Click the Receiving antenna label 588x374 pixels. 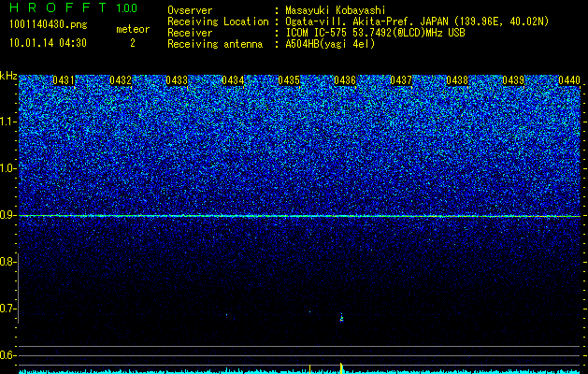click(x=215, y=44)
